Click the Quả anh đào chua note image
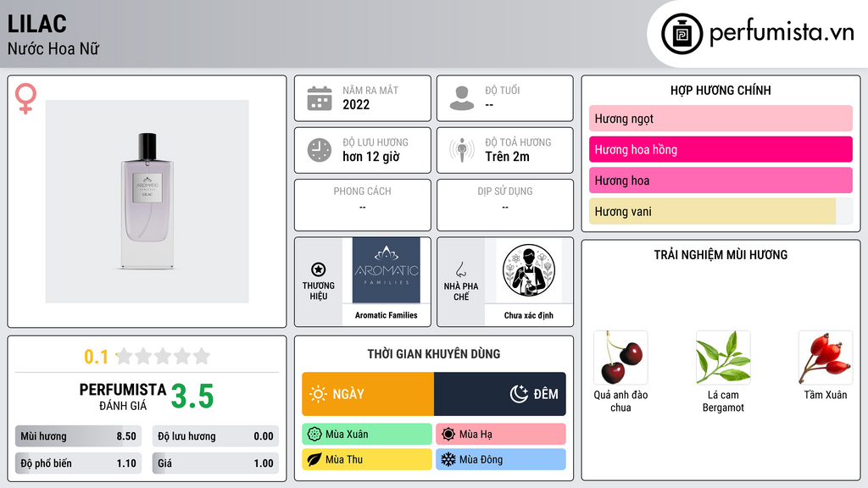The height and width of the screenshot is (488, 868). 620,358
